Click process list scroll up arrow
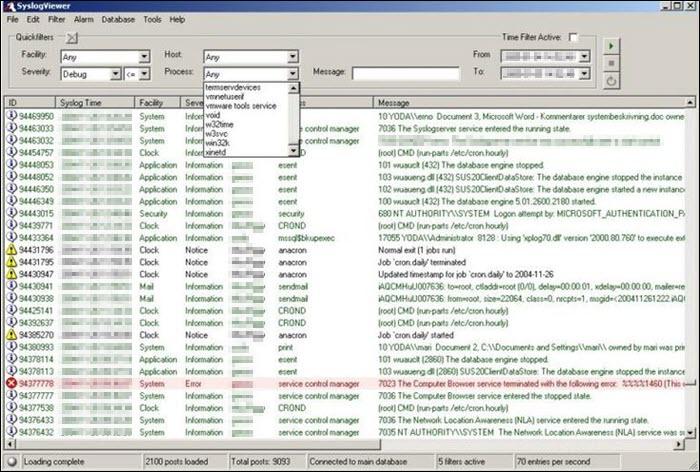The image size is (700, 472). (x=293, y=88)
